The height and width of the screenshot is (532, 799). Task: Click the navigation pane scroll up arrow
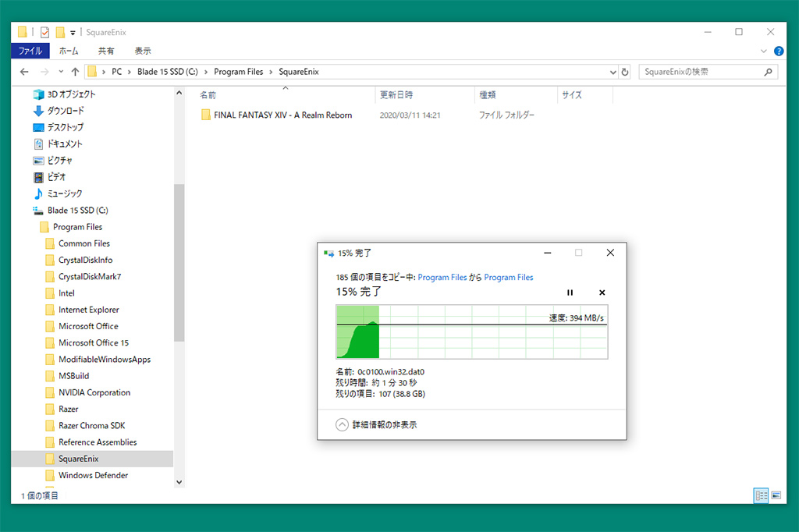(x=179, y=93)
